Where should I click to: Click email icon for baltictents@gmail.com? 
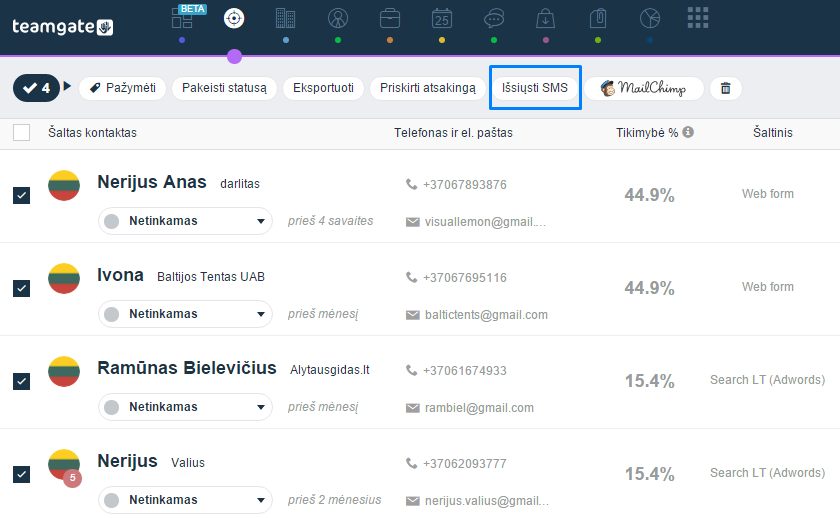click(412, 315)
